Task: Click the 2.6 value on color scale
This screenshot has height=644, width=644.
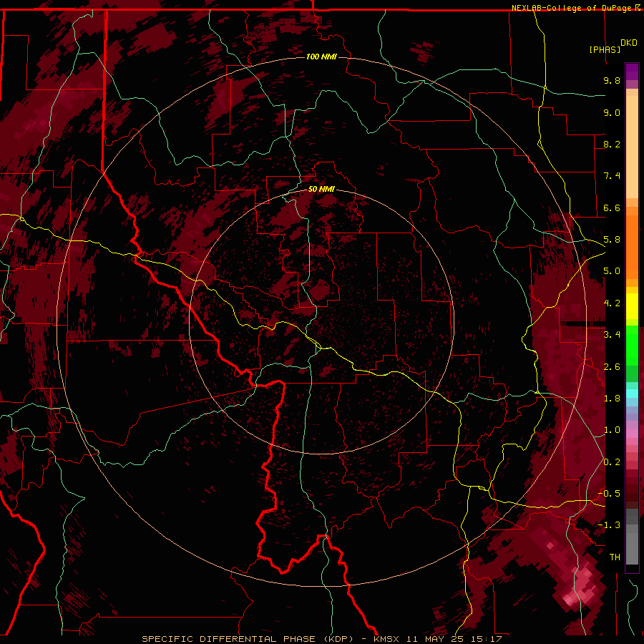Action: pyautogui.click(x=612, y=367)
